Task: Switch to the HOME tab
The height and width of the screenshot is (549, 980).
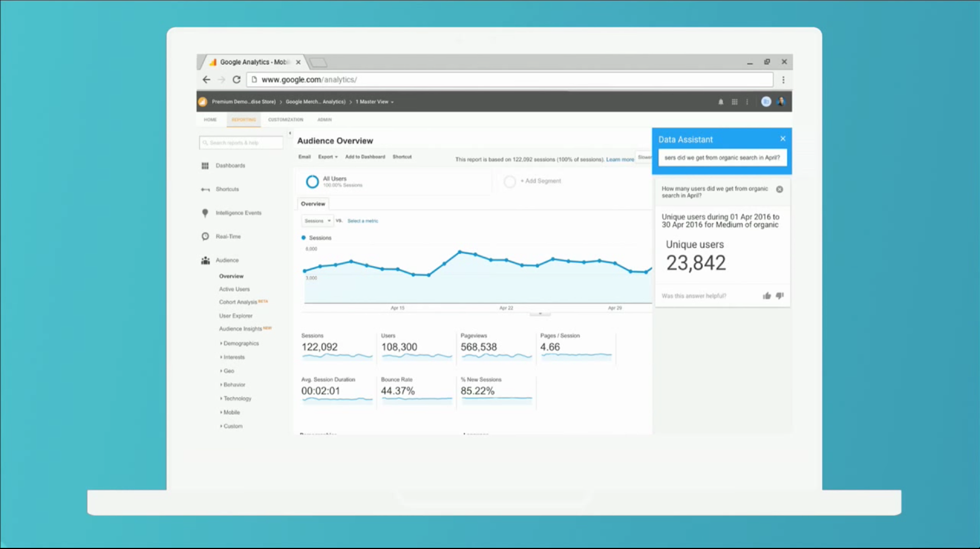Action: 210,120
